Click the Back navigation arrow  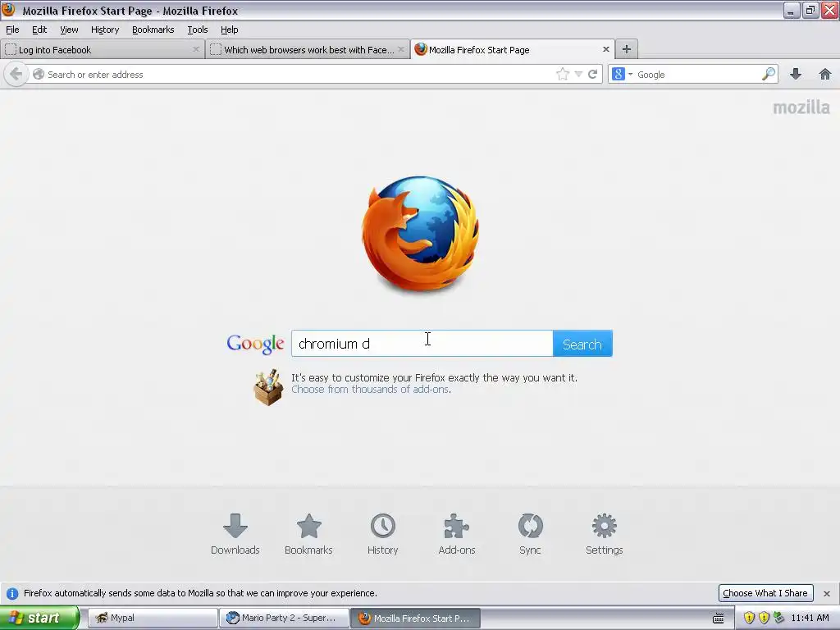tap(16, 74)
